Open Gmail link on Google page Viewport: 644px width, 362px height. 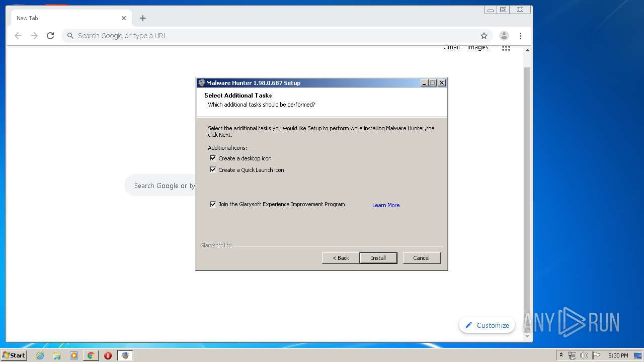click(x=451, y=47)
